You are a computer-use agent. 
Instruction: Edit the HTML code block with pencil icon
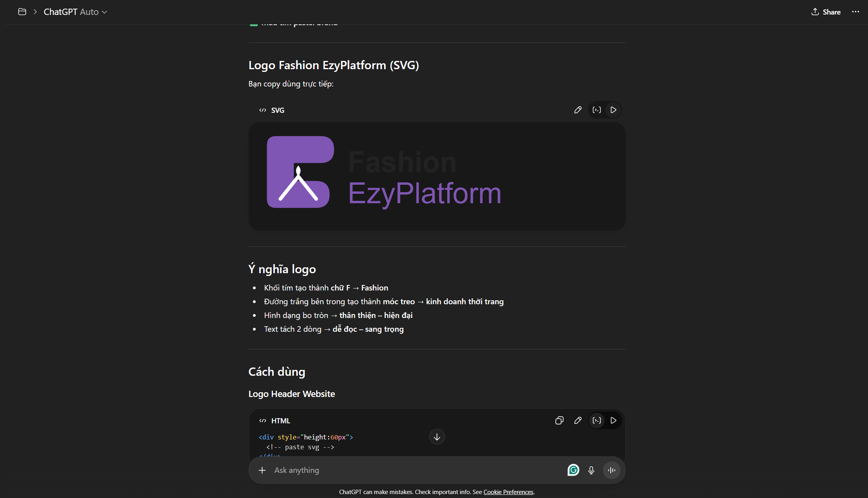point(577,421)
